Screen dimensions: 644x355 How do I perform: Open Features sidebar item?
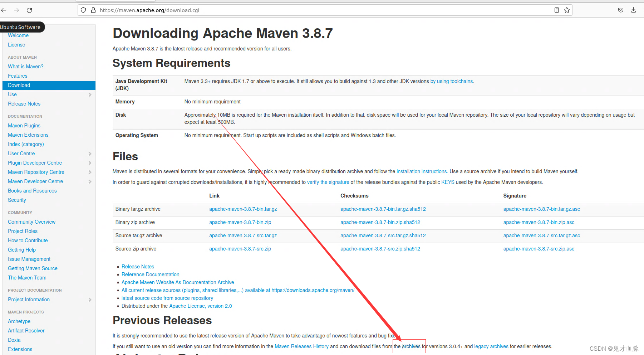click(18, 76)
